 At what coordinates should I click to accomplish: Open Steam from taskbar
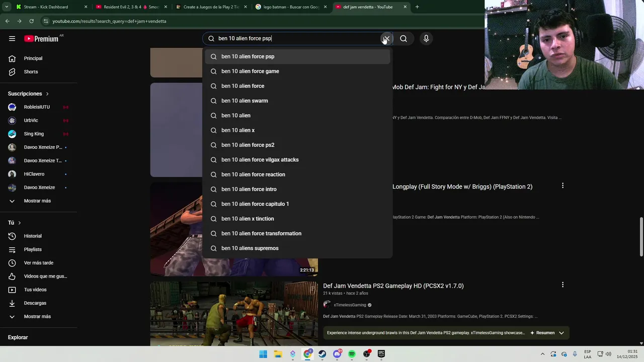(x=322, y=354)
